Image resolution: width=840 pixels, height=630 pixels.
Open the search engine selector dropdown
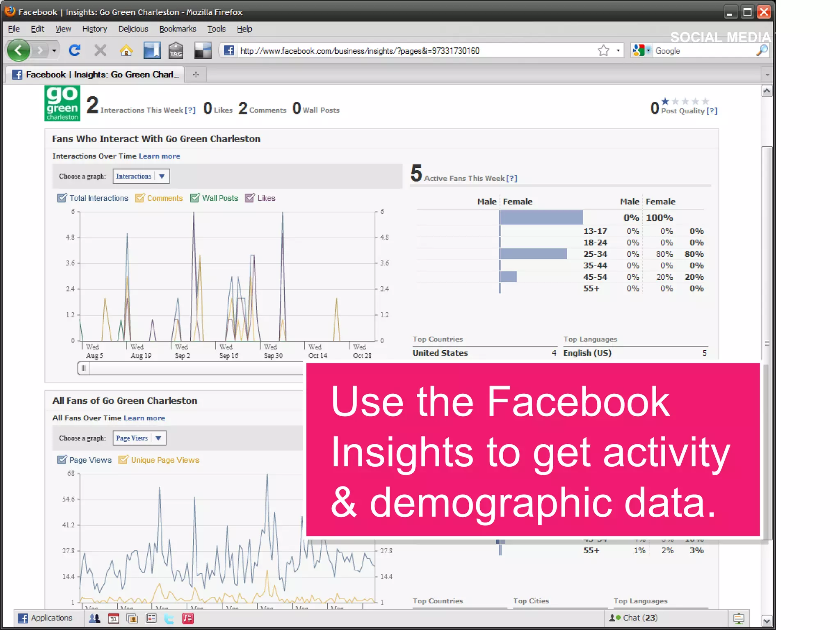[642, 50]
